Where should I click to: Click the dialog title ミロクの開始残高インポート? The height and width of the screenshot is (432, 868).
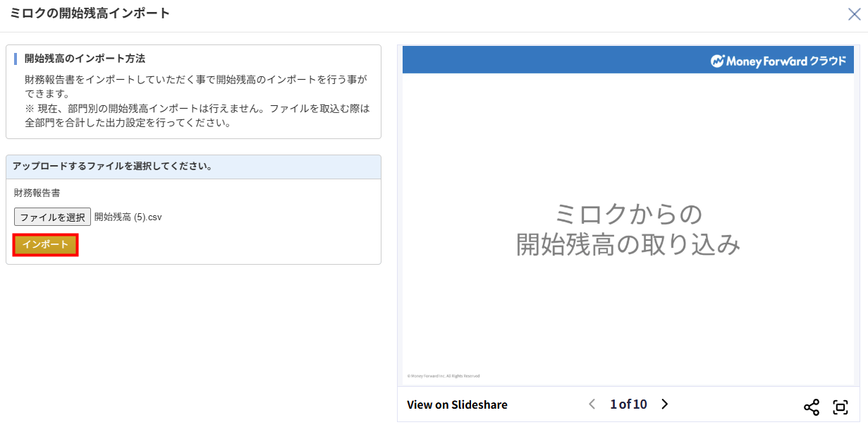(90, 13)
